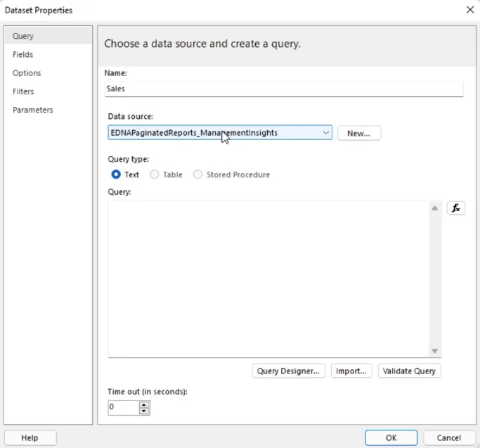The height and width of the screenshot is (448, 480).
Task: Click Validate Query button
Action: tap(409, 371)
